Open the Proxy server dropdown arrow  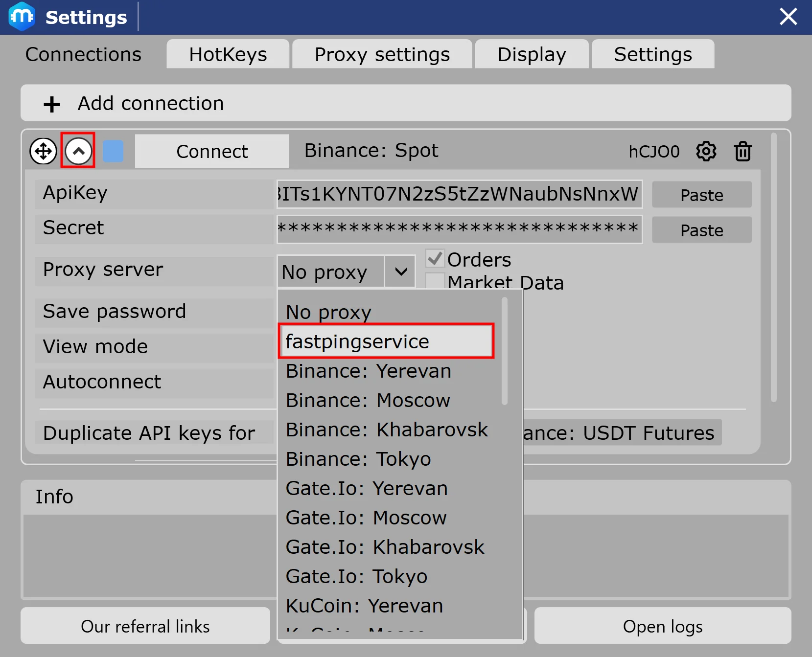click(401, 272)
